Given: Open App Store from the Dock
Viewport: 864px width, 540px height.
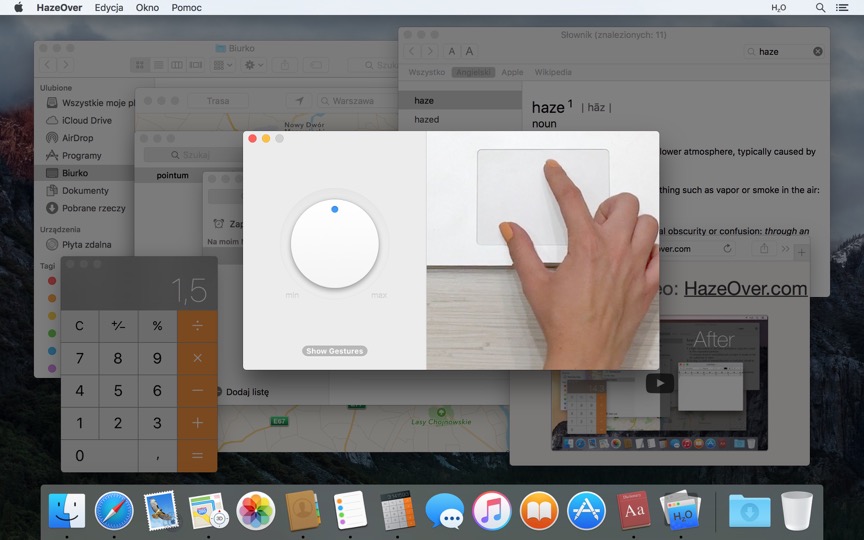Looking at the screenshot, I should pos(586,511).
